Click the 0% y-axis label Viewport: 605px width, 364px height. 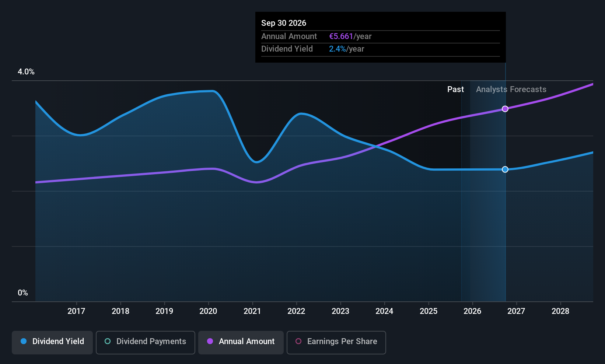coord(23,293)
